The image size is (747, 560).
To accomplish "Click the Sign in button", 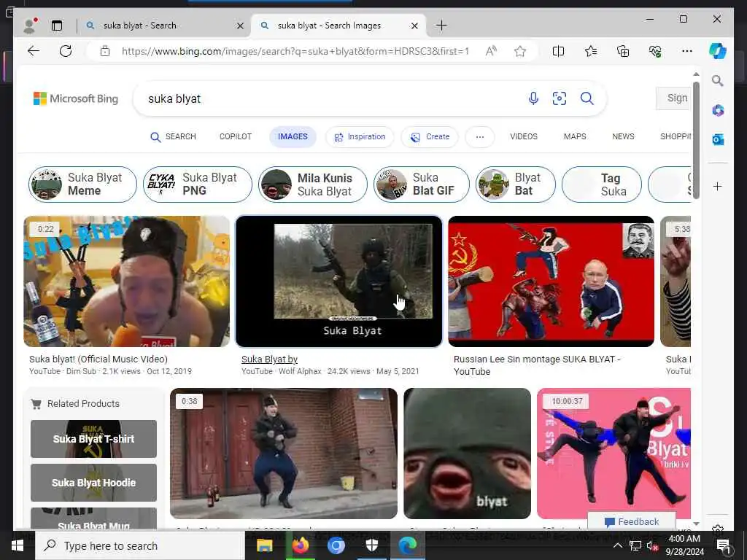I will pos(673,98).
